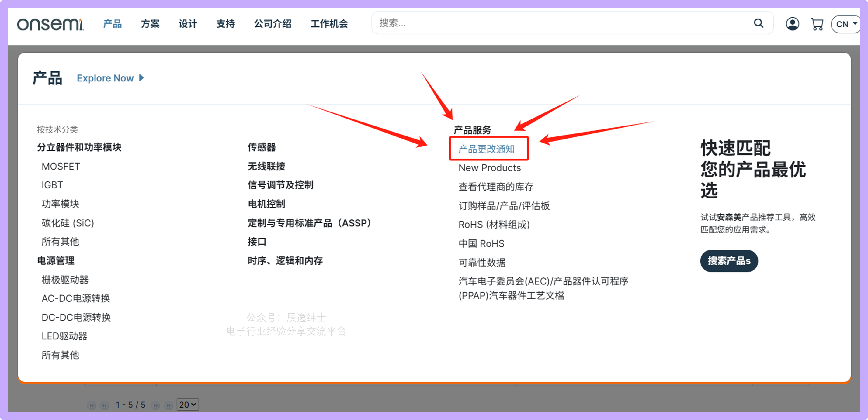Open 查看代理商的库存 link
Viewport: 868px width, 420px height.
pos(496,187)
